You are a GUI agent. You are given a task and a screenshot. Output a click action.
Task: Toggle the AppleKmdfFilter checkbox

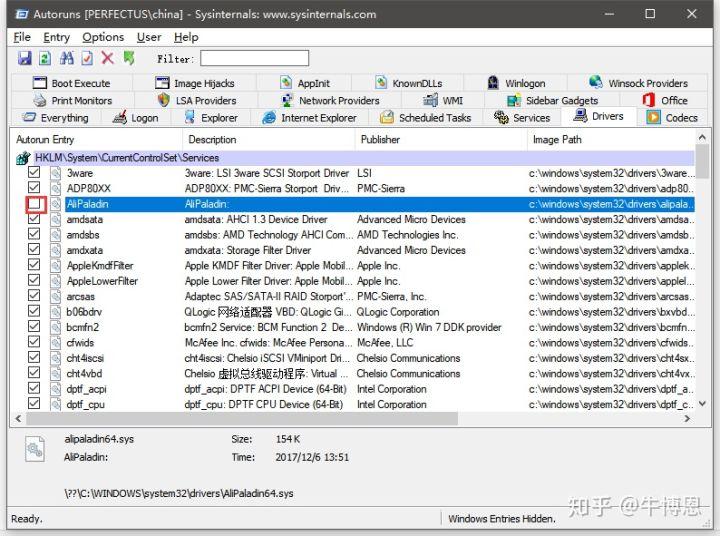point(34,265)
